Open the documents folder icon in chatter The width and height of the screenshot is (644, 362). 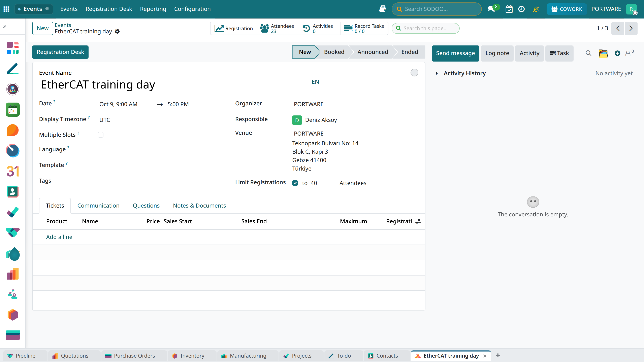[x=603, y=53]
